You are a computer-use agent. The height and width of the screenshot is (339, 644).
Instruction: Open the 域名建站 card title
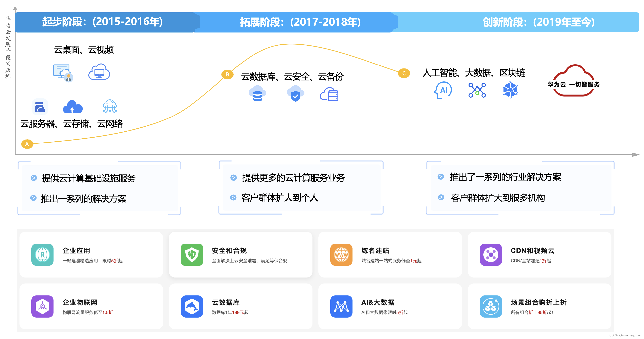(375, 250)
